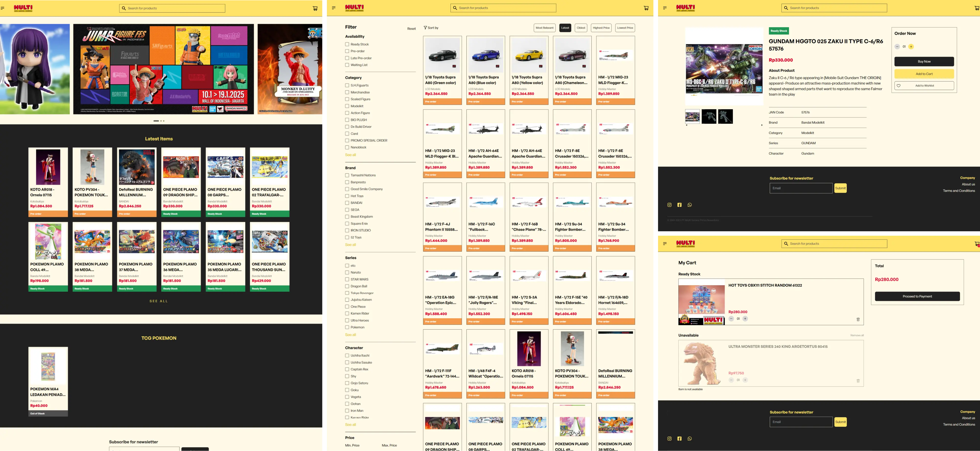This screenshot has height=451, width=980.
Task: Select the S.H.Figuarts category checkbox
Action: coord(347,85)
